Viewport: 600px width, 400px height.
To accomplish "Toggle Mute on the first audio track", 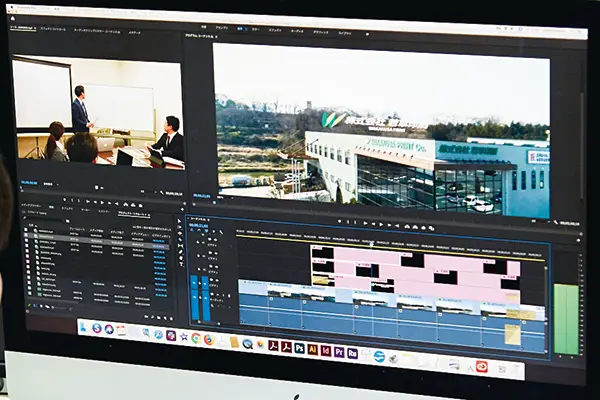I will click(218, 294).
